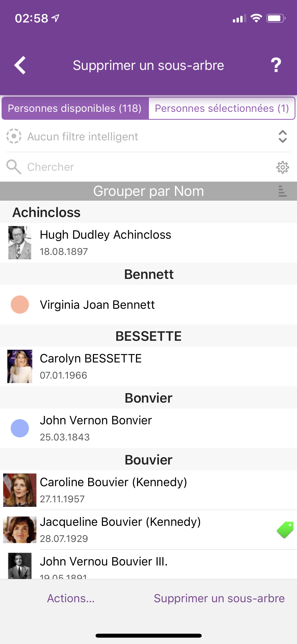Tap the magnifying glass search icon
The image size is (297, 644).
(x=14, y=167)
